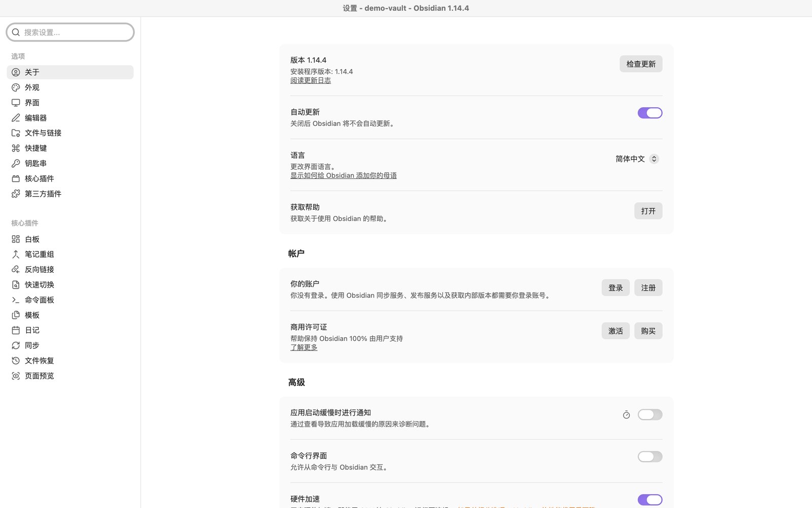Image resolution: width=812 pixels, height=508 pixels.
Task: Click the 编辑器 pencil icon
Action: pyautogui.click(x=16, y=118)
